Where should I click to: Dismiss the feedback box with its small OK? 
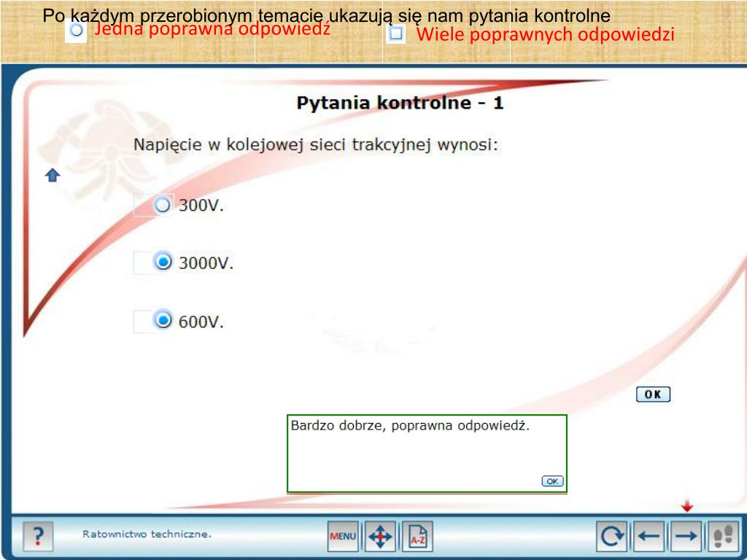[553, 481]
